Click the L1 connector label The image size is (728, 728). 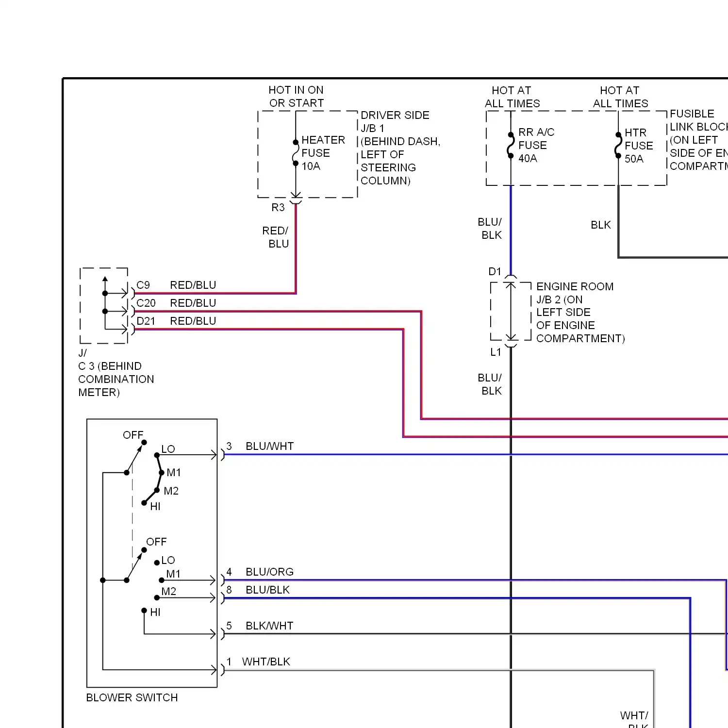[496, 352]
